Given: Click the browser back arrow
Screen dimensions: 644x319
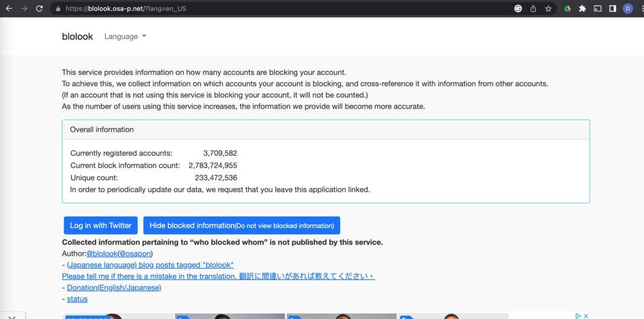Looking at the screenshot, I should pyautogui.click(x=9, y=9).
